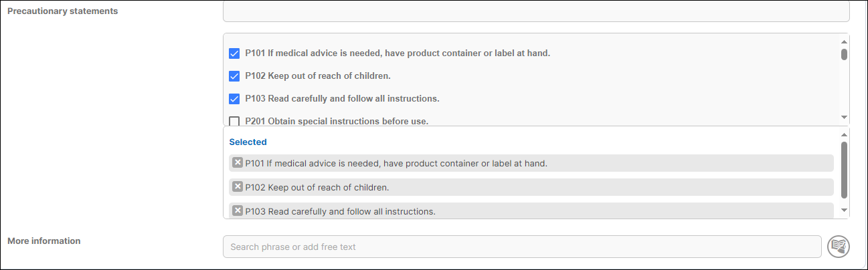Click P101 label text in the checkbox list
This screenshot has width=868, height=270.
(397, 53)
